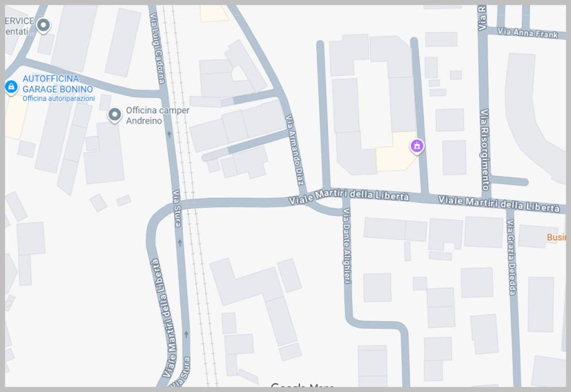Click the Via Anna Frank street label
This screenshot has width=571, height=392.
[528, 33]
